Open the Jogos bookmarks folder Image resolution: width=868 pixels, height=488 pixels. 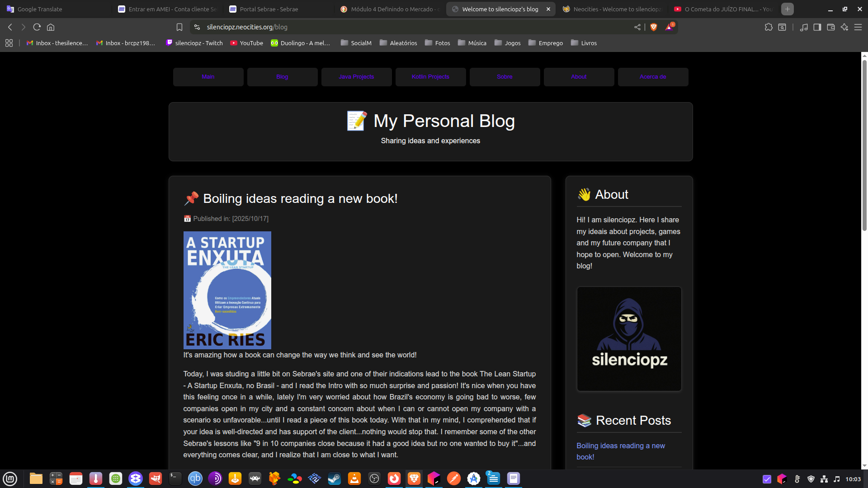(507, 43)
